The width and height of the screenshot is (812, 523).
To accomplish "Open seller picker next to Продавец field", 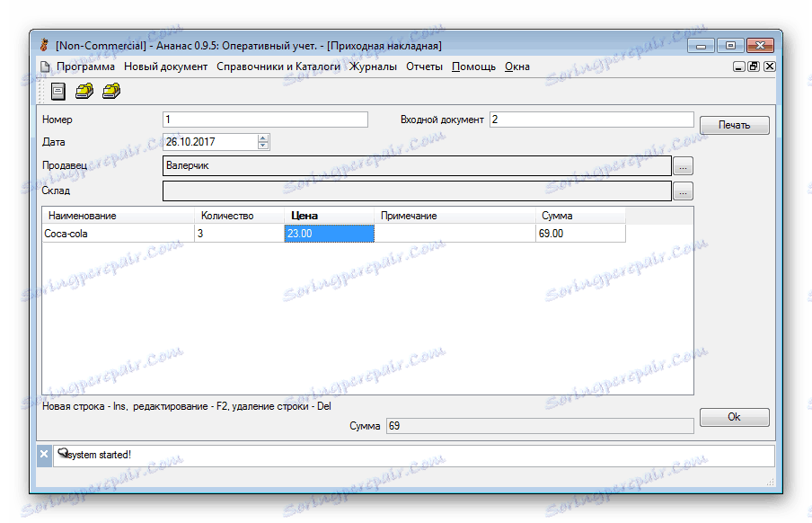I will (x=683, y=166).
